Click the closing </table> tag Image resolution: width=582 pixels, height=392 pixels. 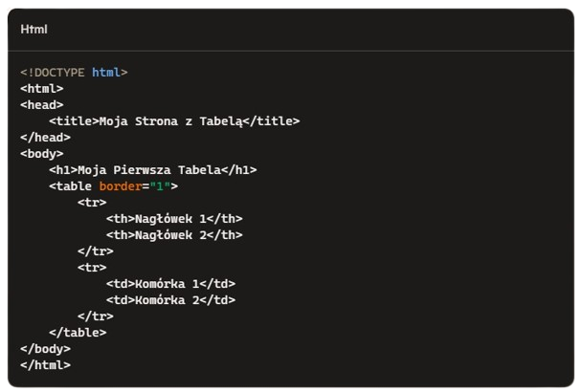point(78,333)
